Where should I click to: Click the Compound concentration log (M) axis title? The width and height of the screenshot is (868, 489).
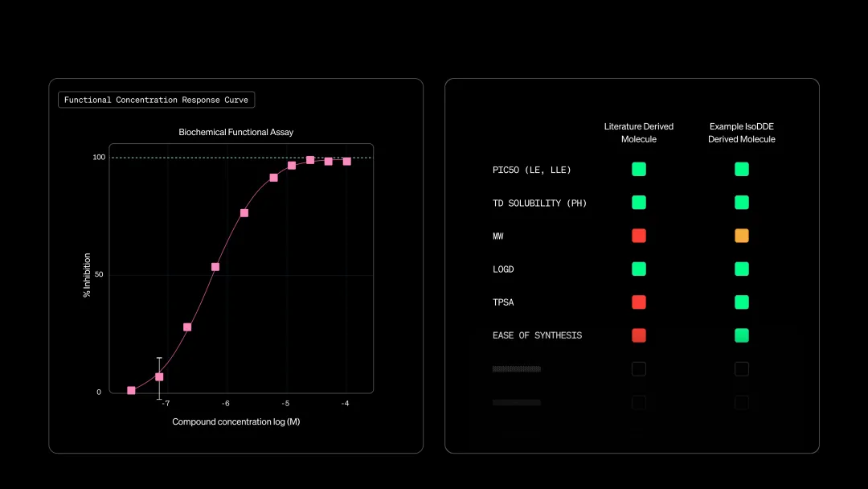pos(235,421)
